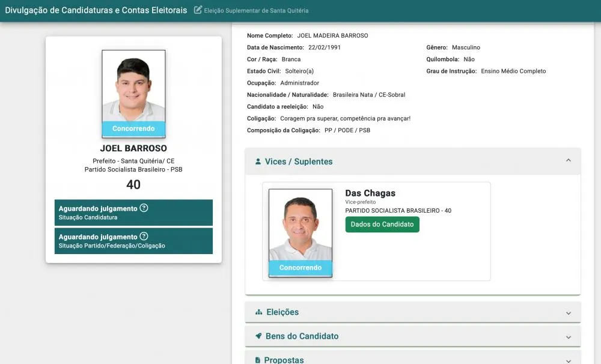The image size is (601, 364).
Task: Open Dados do Candidato for Das Chagas
Action: tap(382, 224)
